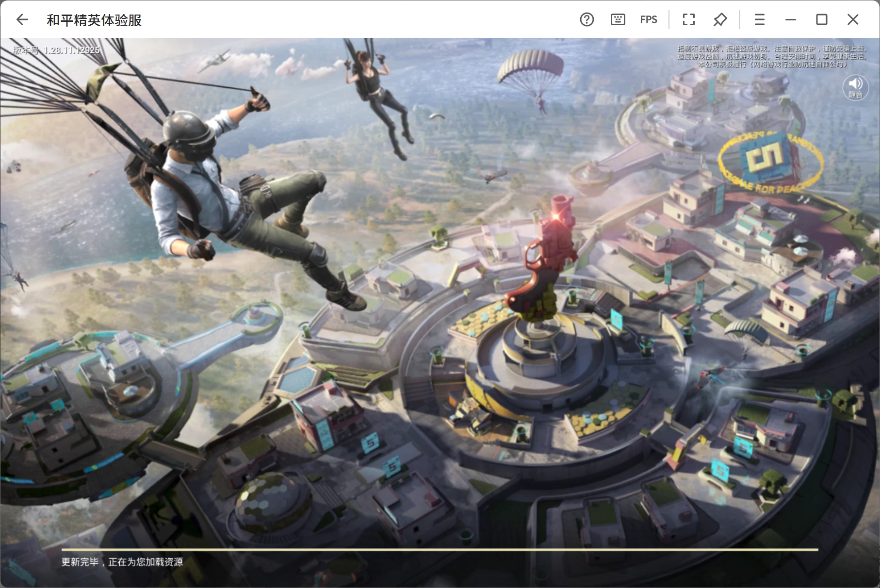Pin the window on top
This screenshot has width=880, height=588.
pyautogui.click(x=720, y=19)
